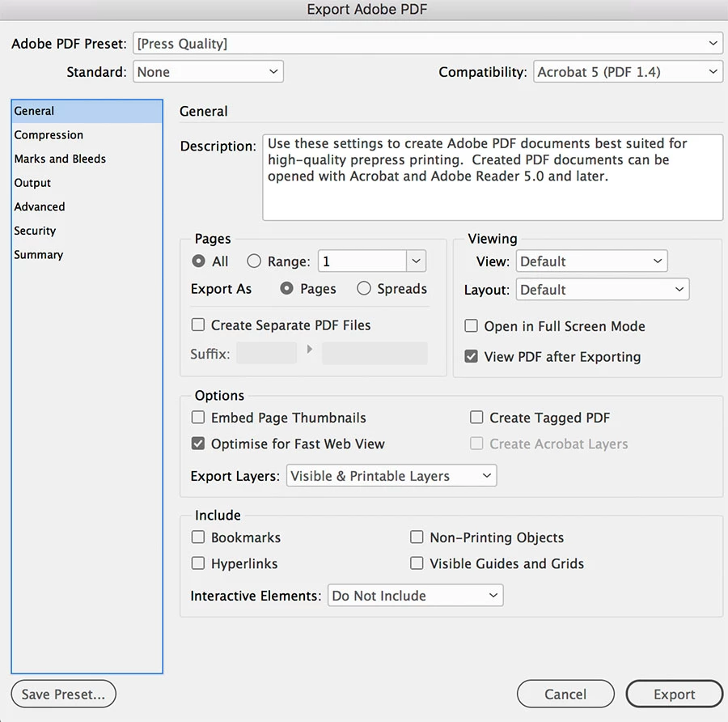This screenshot has width=728, height=722.
Task: Enable Embed Page Thumbnails
Action: pos(198,417)
